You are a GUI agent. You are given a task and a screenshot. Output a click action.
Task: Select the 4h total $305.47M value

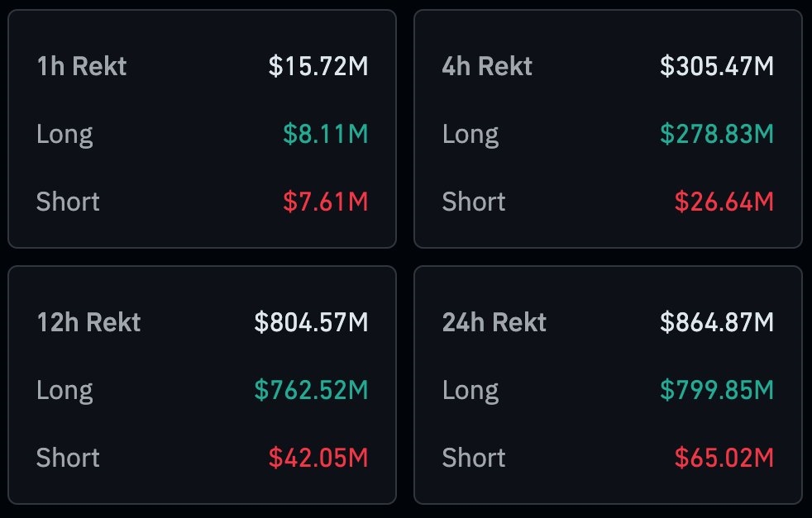717,66
